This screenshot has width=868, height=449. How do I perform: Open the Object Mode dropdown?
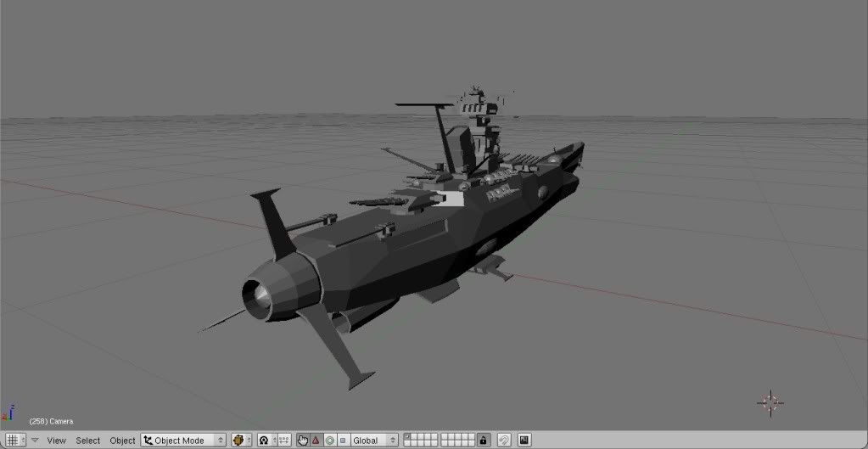click(x=183, y=441)
